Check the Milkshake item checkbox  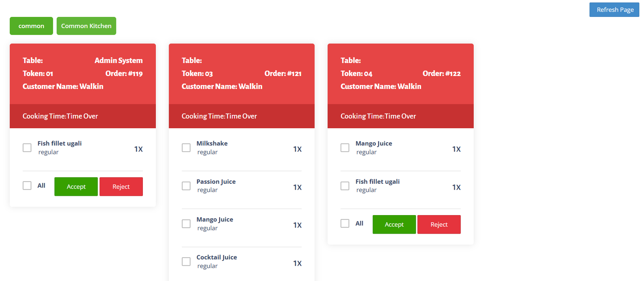pos(186,148)
